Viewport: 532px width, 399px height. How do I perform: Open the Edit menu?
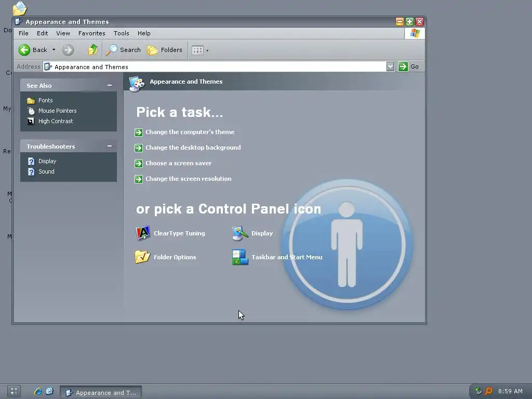pos(43,33)
